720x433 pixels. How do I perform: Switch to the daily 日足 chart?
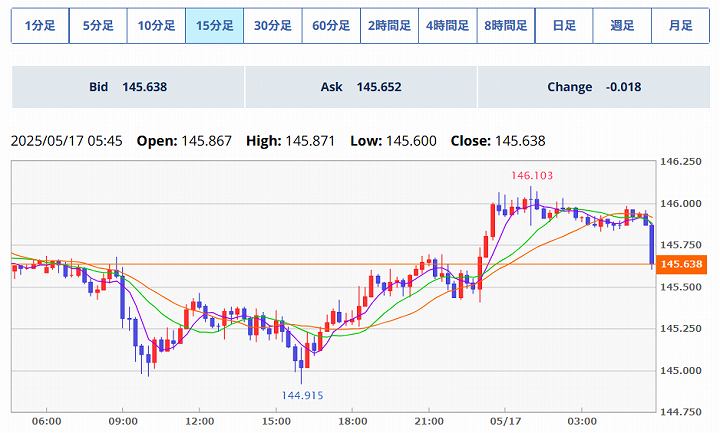coord(563,25)
